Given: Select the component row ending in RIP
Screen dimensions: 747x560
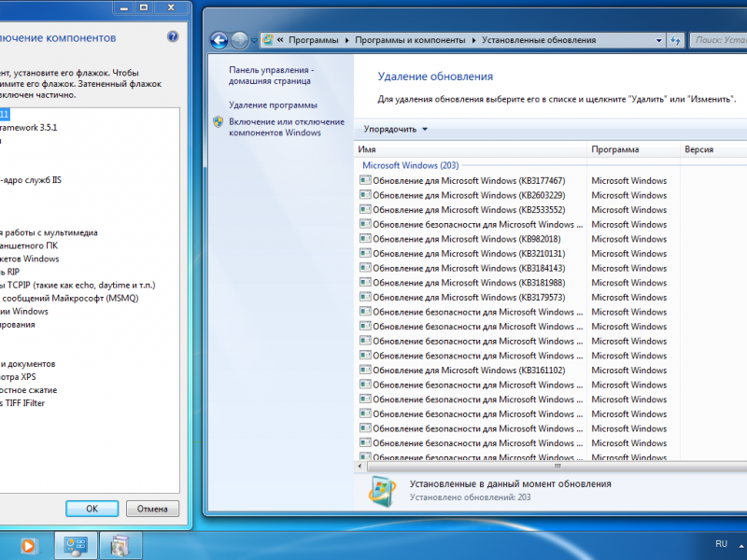Looking at the screenshot, I should [x=10, y=272].
